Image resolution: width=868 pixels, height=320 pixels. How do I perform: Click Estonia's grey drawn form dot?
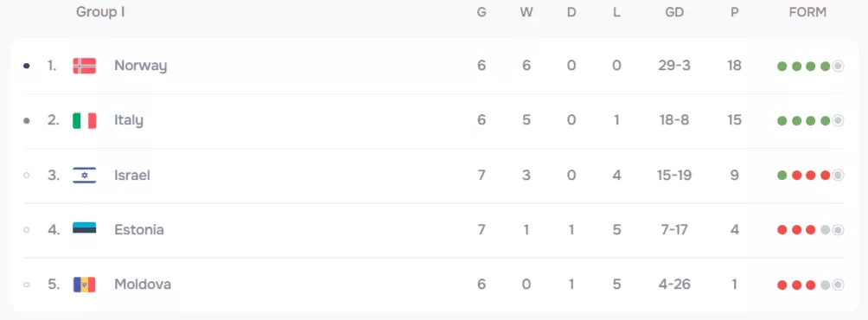coord(825,230)
